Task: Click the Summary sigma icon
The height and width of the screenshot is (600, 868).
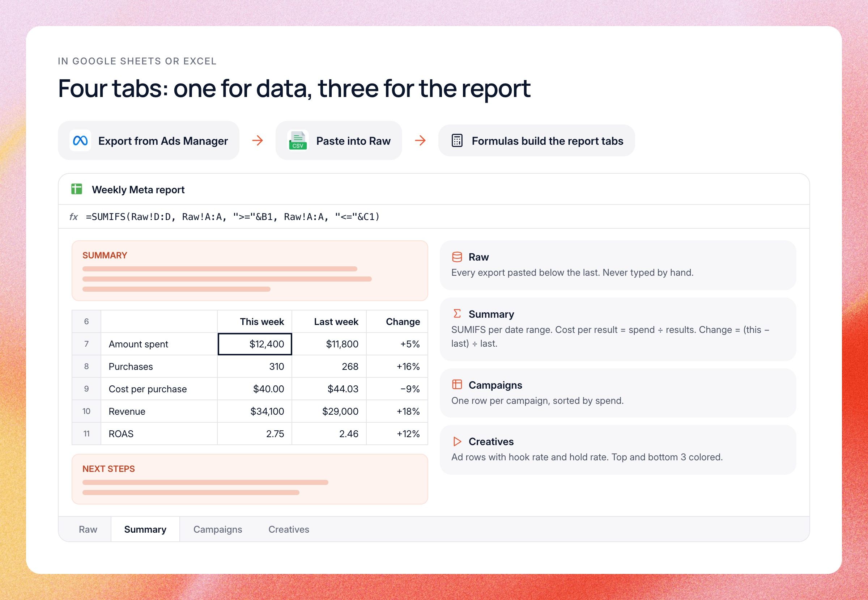Action: (x=457, y=313)
